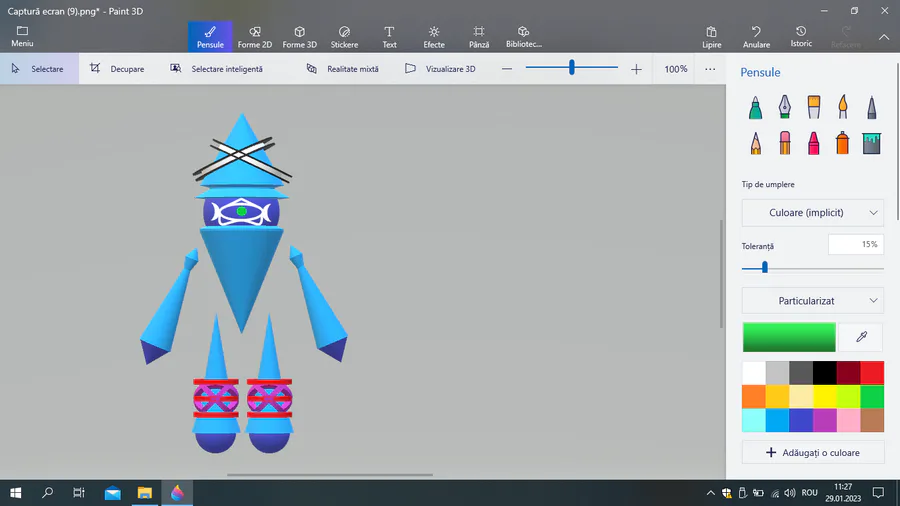Activate the eyedropper color picker
900x506 pixels.
tap(861, 337)
